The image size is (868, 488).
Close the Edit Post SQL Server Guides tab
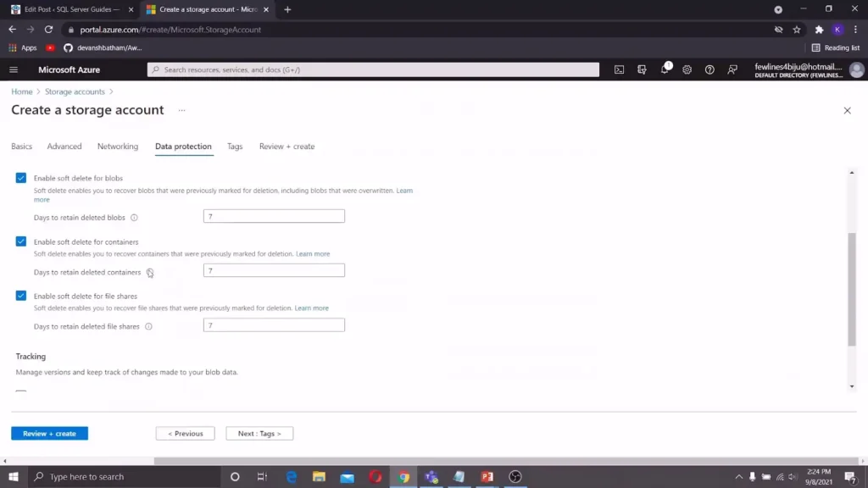(131, 9)
